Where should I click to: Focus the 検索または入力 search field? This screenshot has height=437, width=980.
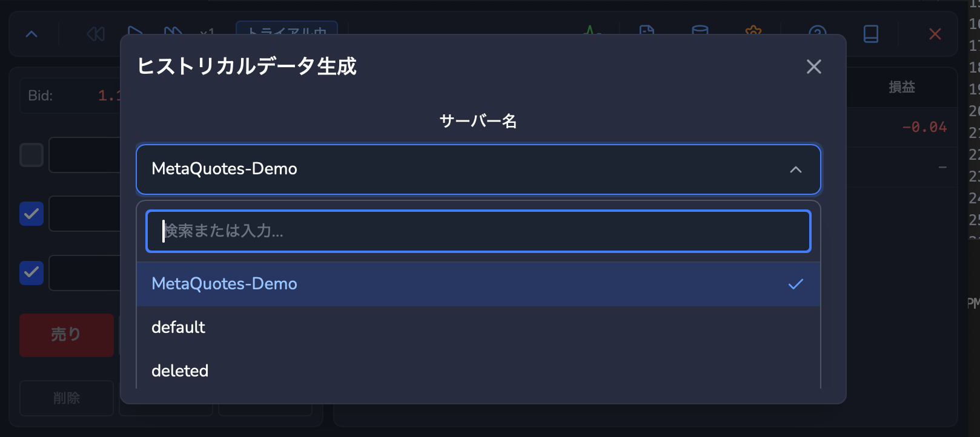pos(478,231)
